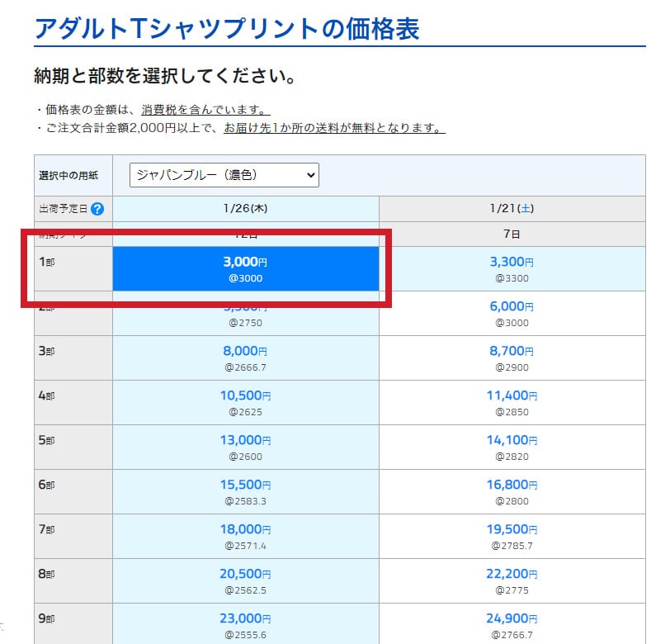Pick the 23,000円 price for 9部
670x644 pixels.
click(x=245, y=625)
